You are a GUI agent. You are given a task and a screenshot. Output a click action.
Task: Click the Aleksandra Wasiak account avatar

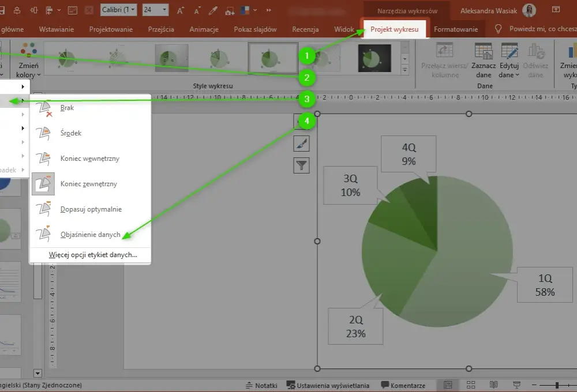click(529, 10)
